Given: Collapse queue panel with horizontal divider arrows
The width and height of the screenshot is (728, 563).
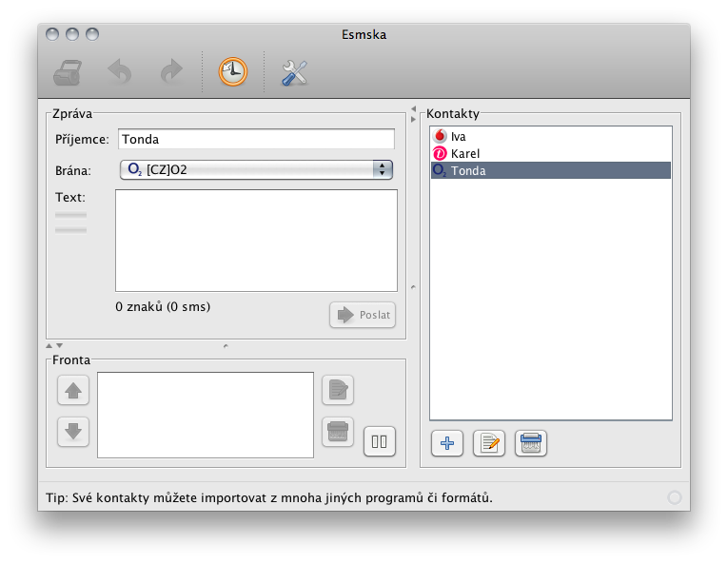Looking at the screenshot, I should tap(54, 346).
